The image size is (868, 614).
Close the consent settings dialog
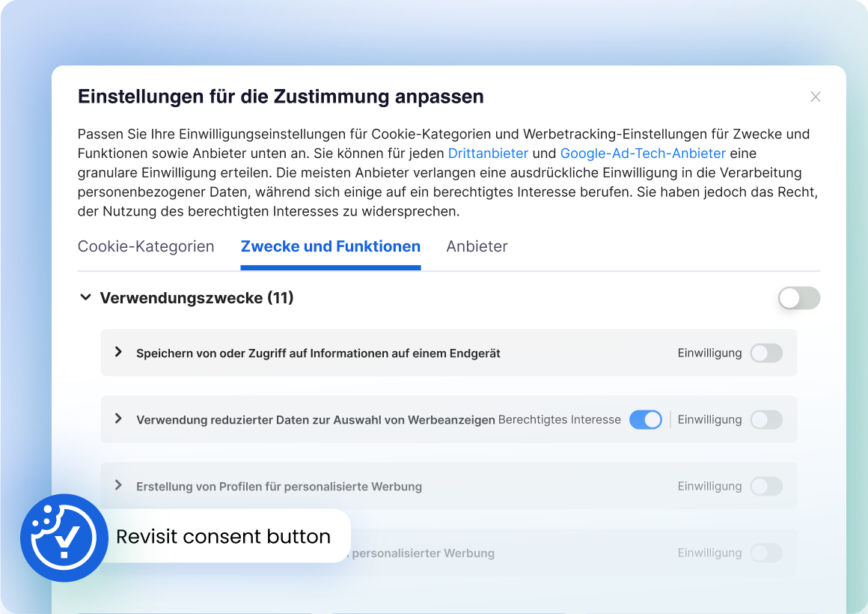click(x=816, y=97)
